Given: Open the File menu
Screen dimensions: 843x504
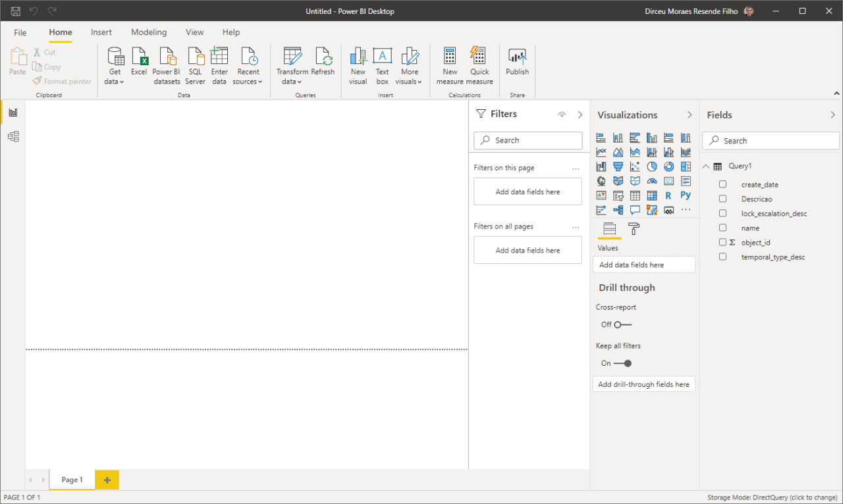Looking at the screenshot, I should (20, 32).
